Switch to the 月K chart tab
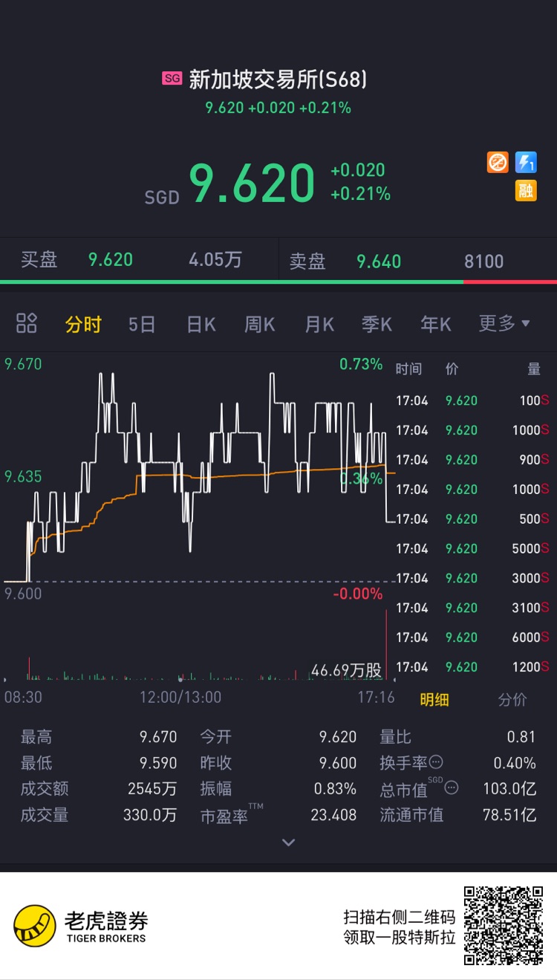The height and width of the screenshot is (980, 557). (319, 325)
